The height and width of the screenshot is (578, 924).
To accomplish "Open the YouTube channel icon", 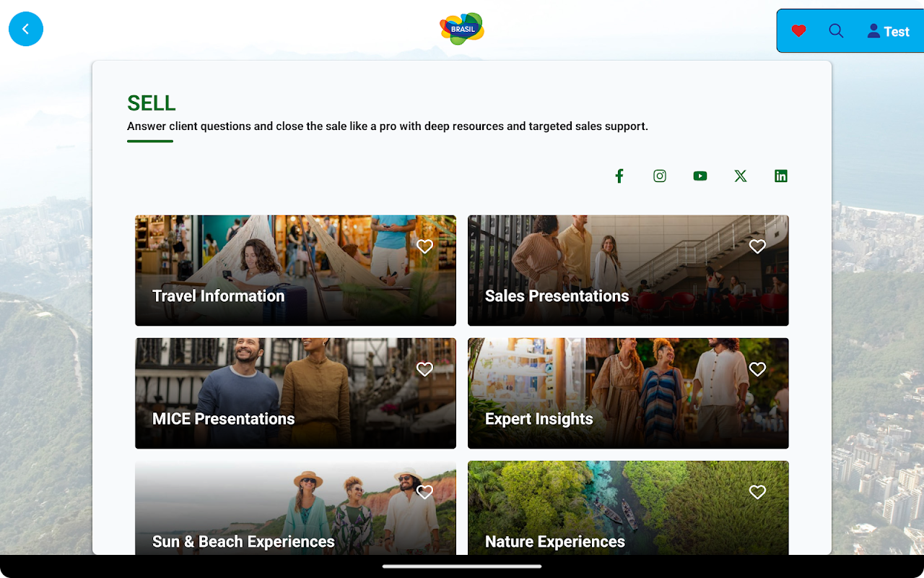I will tap(700, 176).
